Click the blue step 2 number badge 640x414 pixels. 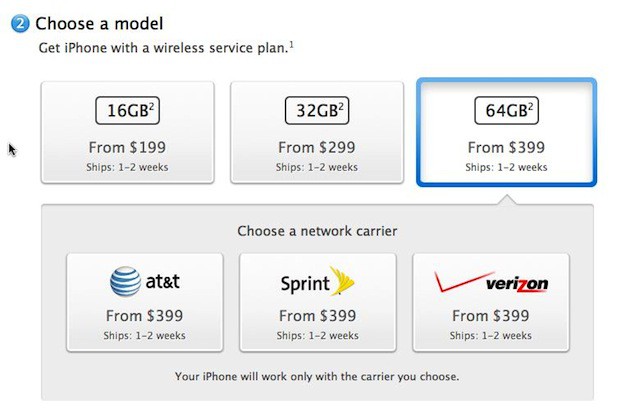[21, 22]
